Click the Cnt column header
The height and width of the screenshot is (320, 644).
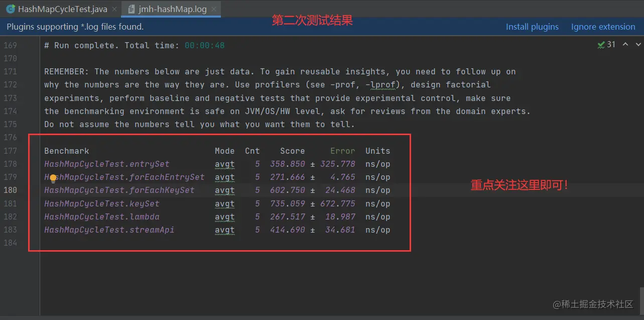[252, 151]
